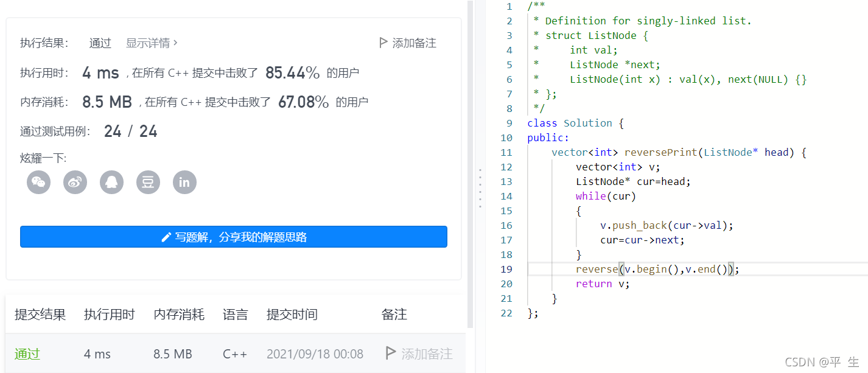The height and width of the screenshot is (373, 868).
Task: Place cursor on reverse(v.begin(),v.end()); line
Action: click(x=657, y=269)
